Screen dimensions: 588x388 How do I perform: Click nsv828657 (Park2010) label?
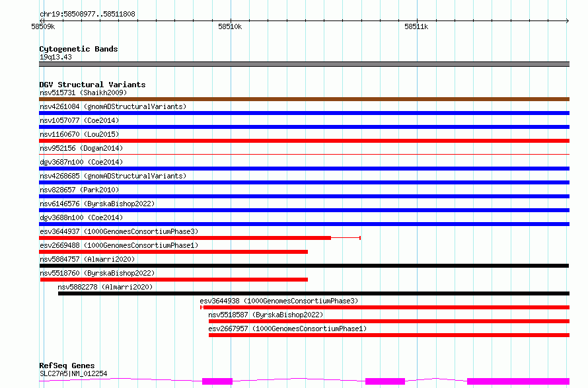(79, 190)
